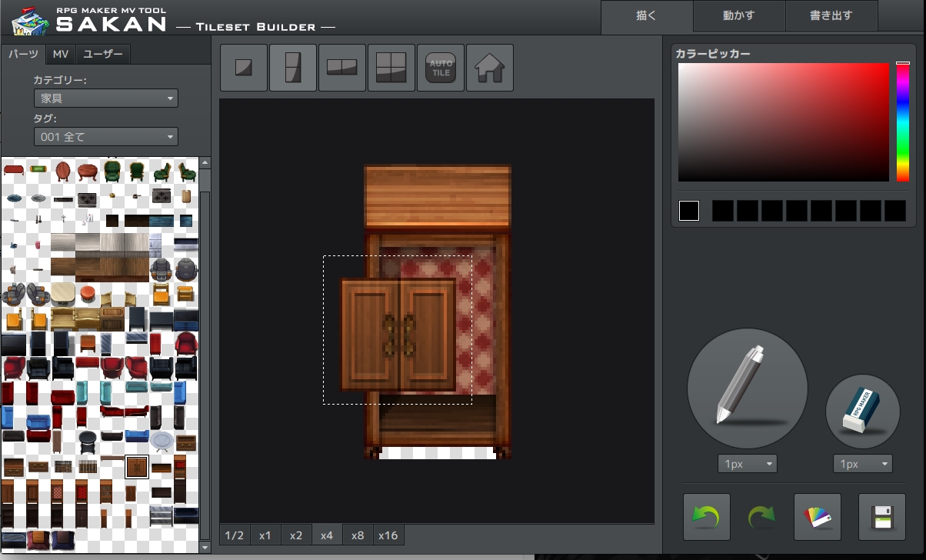Screen dimensions: 926x560
Task: Click the カテゴリー: label
Action: [x=60, y=80]
